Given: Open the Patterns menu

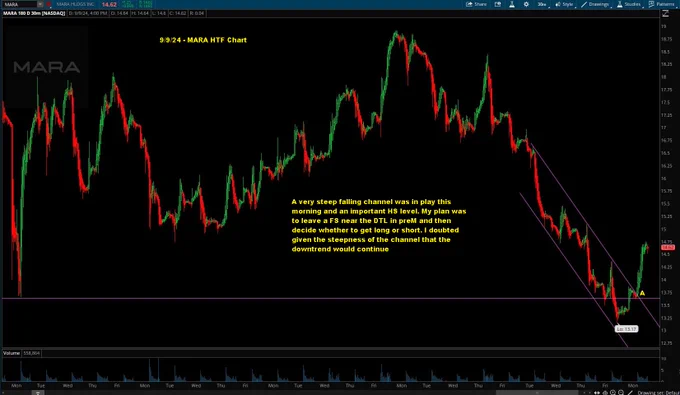Looking at the screenshot, I should [x=662, y=4].
